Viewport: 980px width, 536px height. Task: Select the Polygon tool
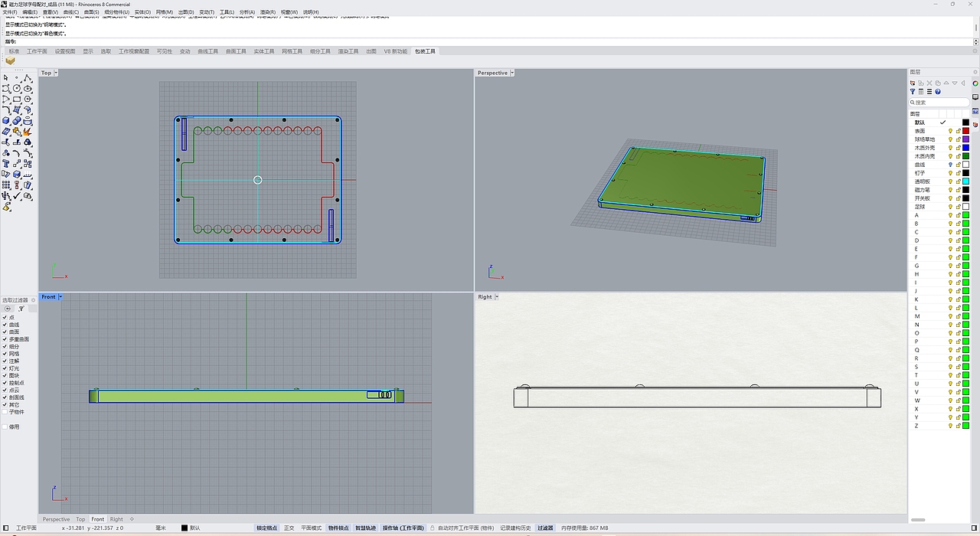click(27, 99)
